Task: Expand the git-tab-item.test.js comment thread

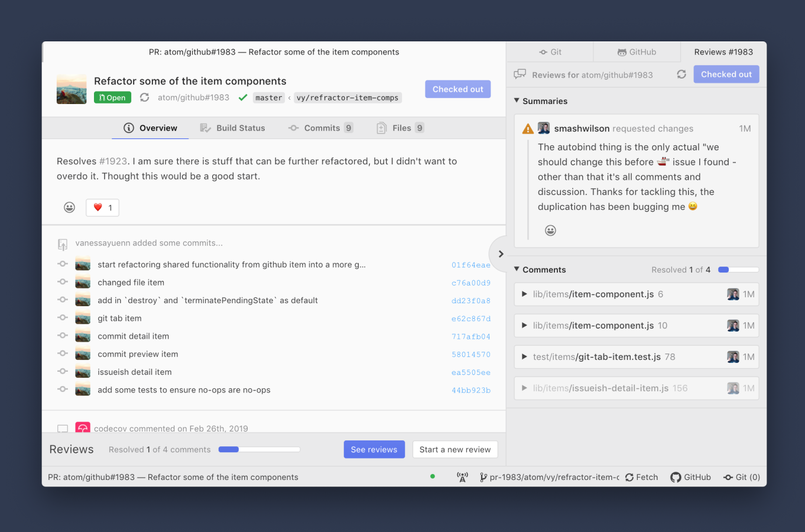Action: coord(524,357)
